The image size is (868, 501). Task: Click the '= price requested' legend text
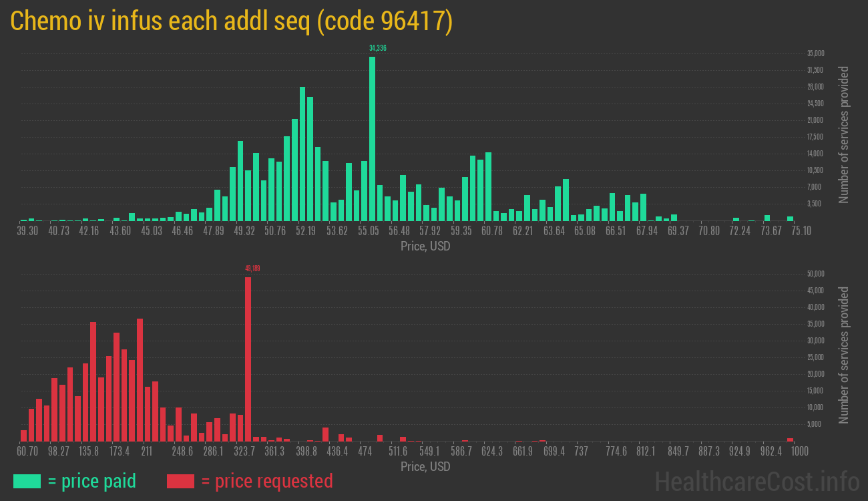[x=266, y=481]
